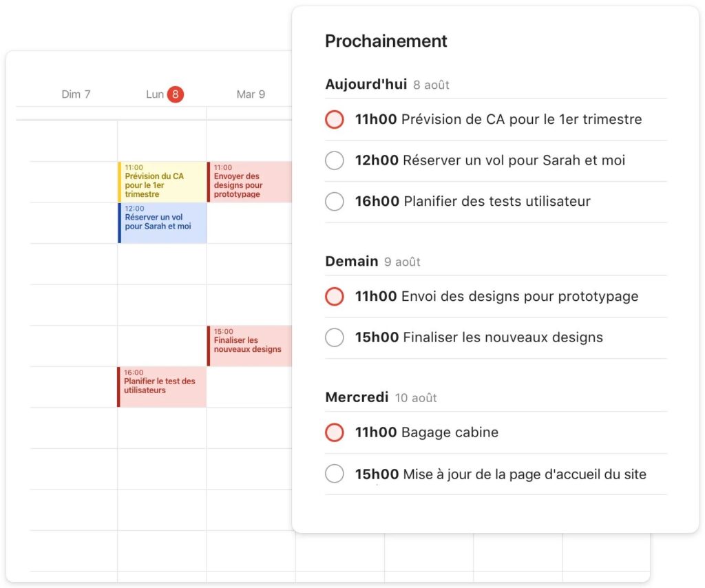This screenshot has width=705, height=588.
Task: Click the "Dim 7" column header
Action: click(76, 94)
